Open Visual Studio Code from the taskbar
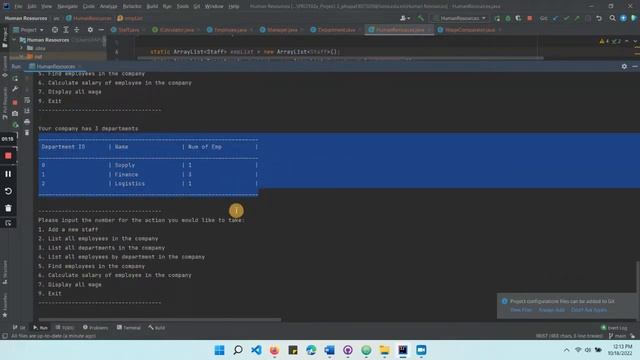The width and height of the screenshot is (640, 360). point(256,350)
